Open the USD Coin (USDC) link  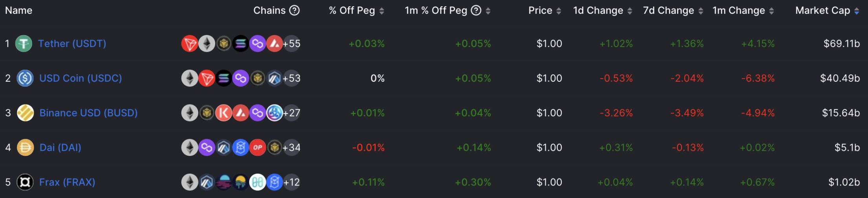click(81, 78)
